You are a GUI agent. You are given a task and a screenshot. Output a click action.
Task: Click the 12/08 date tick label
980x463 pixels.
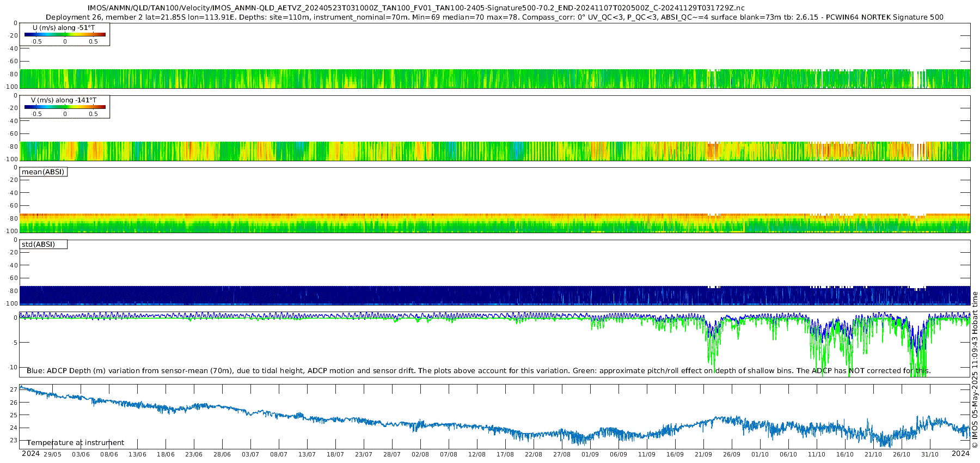point(477,454)
